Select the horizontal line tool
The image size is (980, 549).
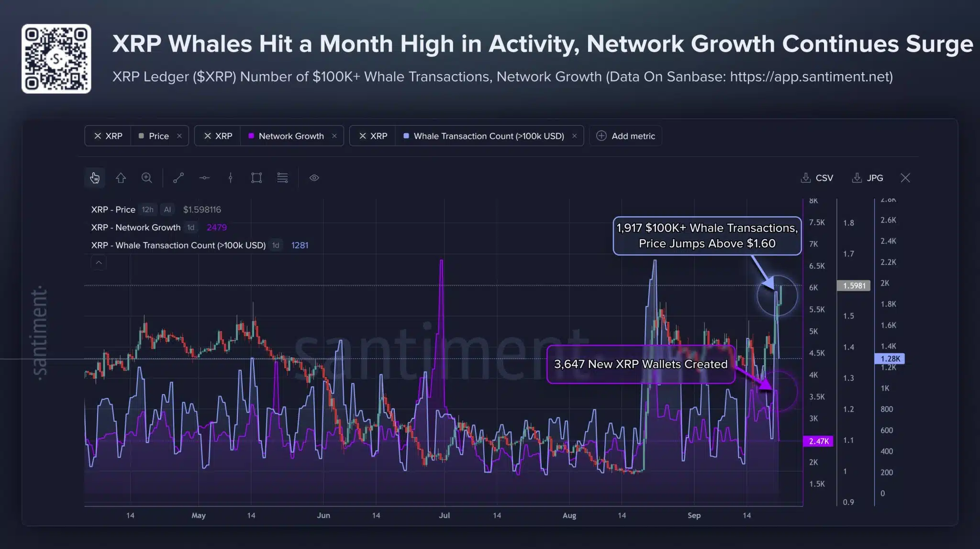pyautogui.click(x=204, y=178)
